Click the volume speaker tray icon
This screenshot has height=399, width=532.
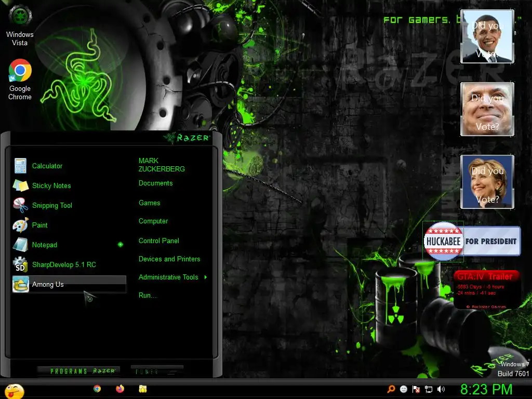pos(441,389)
